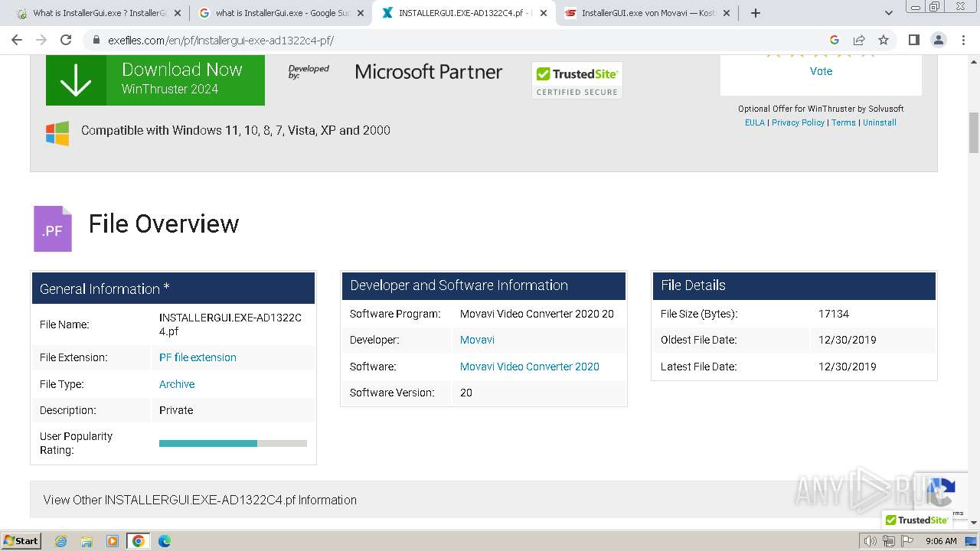The height and width of the screenshot is (551, 980).
Task: Open the Uninstall link
Action: pyautogui.click(x=880, y=122)
